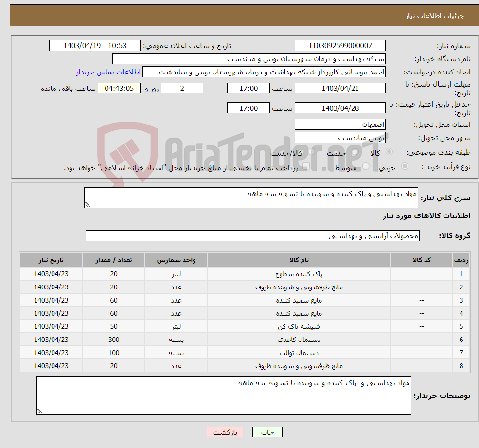Click date 1403/04/23 in row 1
This screenshot has height=448, width=479.
(x=52, y=274)
